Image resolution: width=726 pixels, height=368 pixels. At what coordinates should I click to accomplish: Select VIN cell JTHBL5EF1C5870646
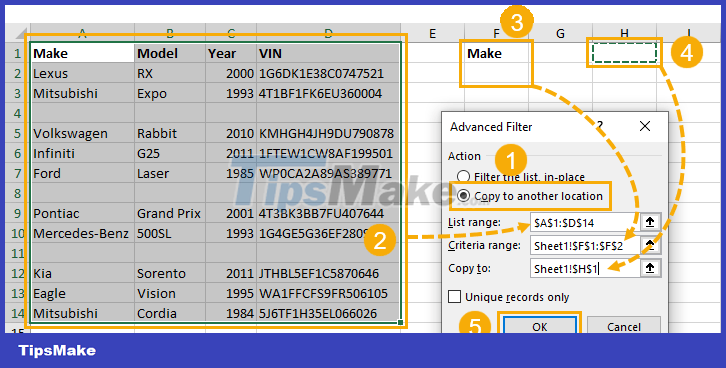tap(328, 273)
